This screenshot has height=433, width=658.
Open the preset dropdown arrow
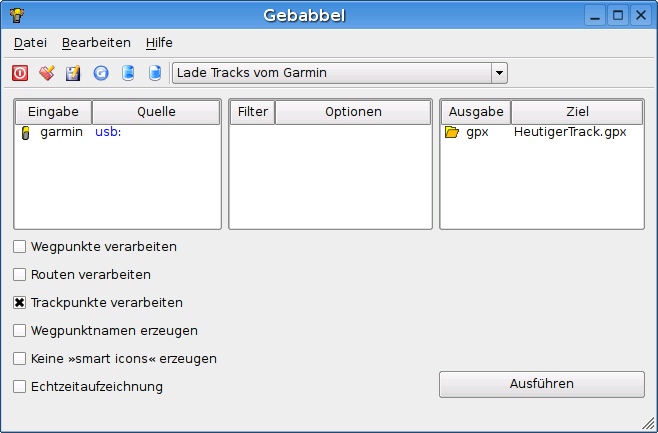pos(499,73)
